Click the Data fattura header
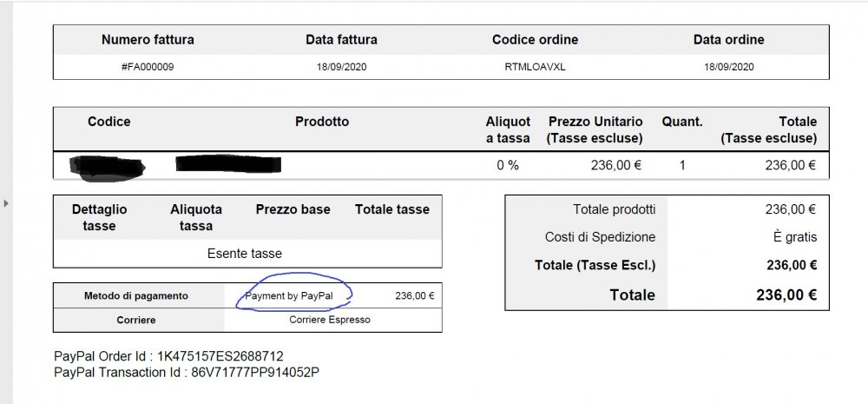The height and width of the screenshot is (404, 868). point(341,40)
